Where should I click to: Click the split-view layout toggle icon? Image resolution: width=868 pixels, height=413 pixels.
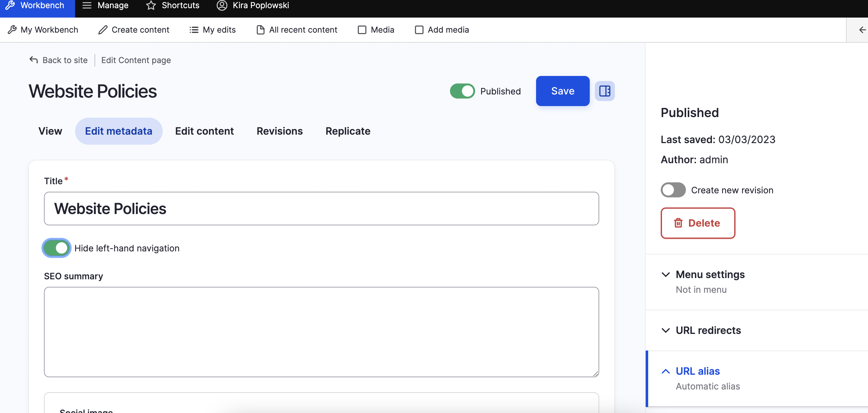(x=605, y=91)
